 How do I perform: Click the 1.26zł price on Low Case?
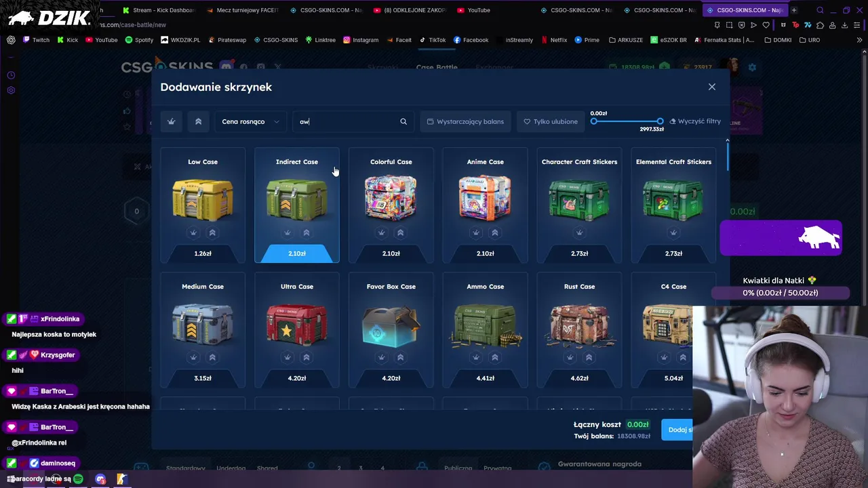click(203, 253)
